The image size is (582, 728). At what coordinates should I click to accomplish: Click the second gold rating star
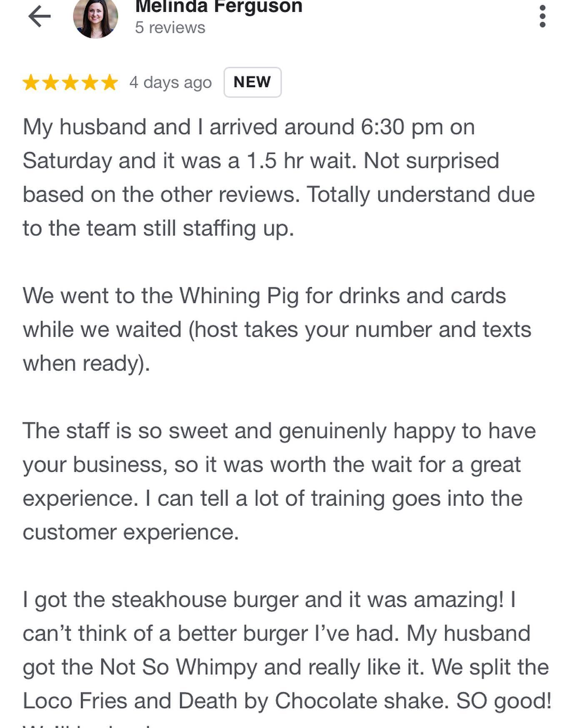[x=50, y=83]
